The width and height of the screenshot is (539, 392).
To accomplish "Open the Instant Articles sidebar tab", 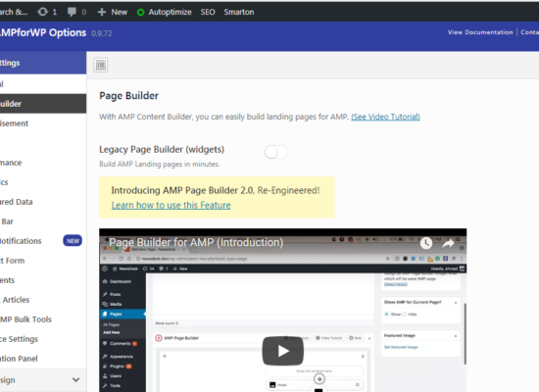I will [x=43, y=300].
